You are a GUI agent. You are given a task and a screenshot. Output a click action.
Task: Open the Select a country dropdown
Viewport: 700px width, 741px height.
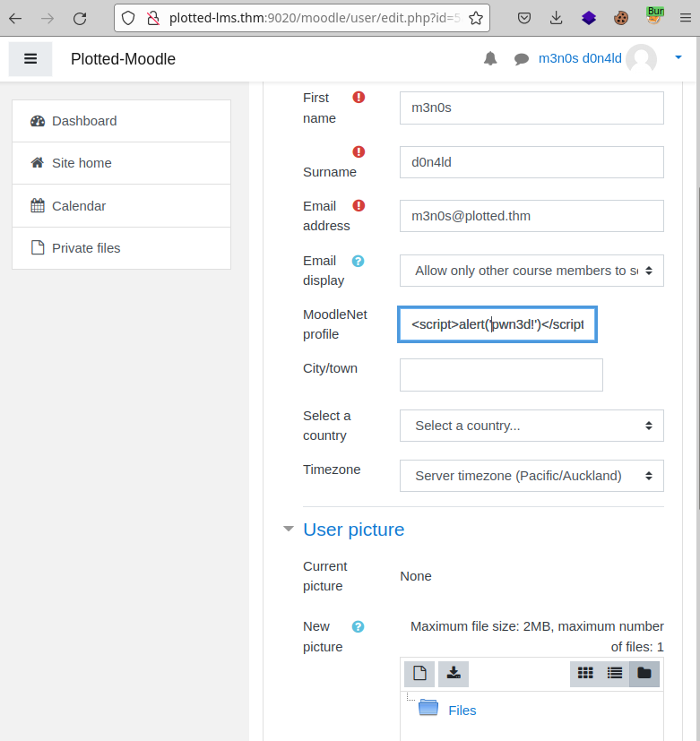click(x=531, y=426)
